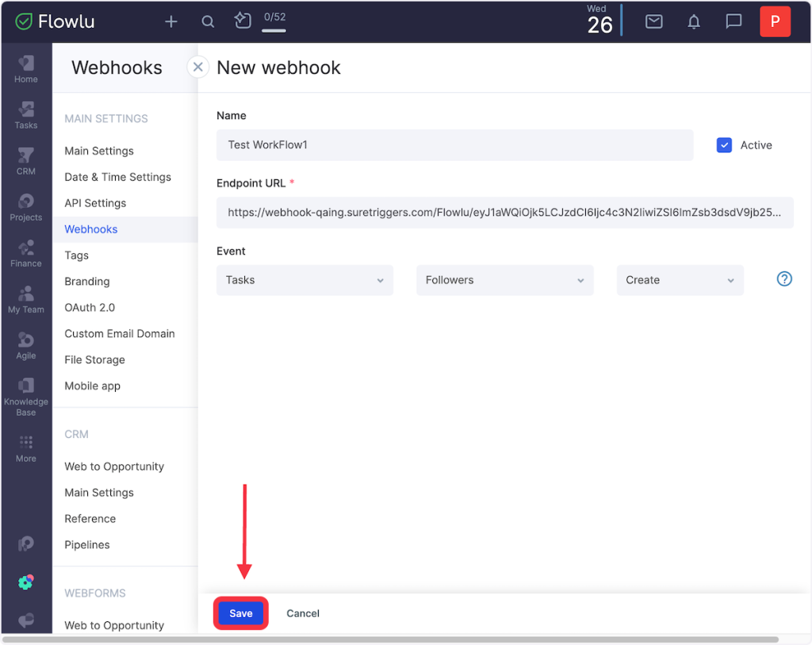The width and height of the screenshot is (812, 645).
Task: Open CRM in left sidebar
Action: pyautogui.click(x=26, y=161)
